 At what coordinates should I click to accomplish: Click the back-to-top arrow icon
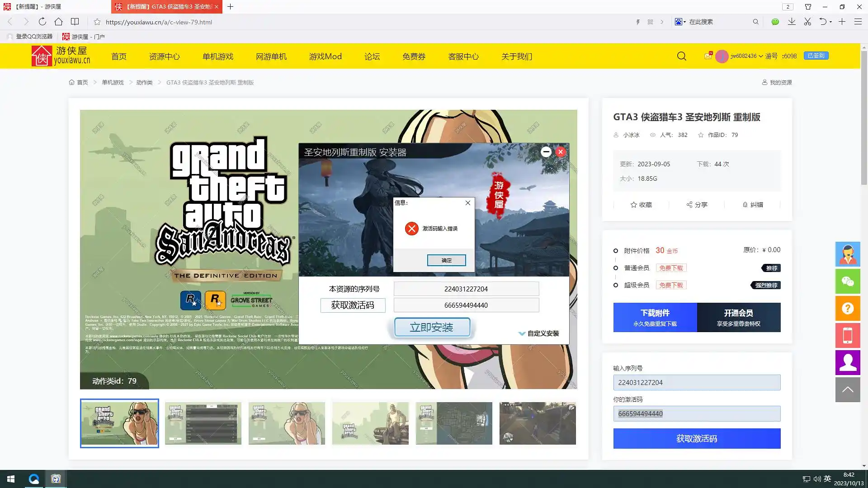[x=848, y=389]
